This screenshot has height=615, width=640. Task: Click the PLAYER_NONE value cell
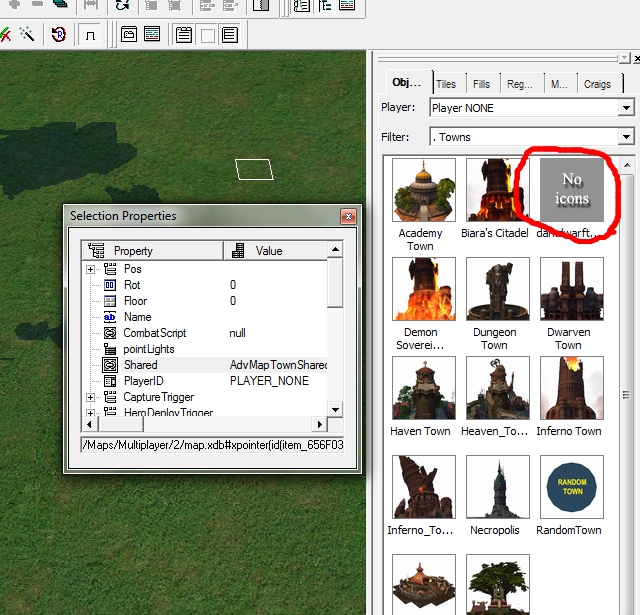(269, 381)
